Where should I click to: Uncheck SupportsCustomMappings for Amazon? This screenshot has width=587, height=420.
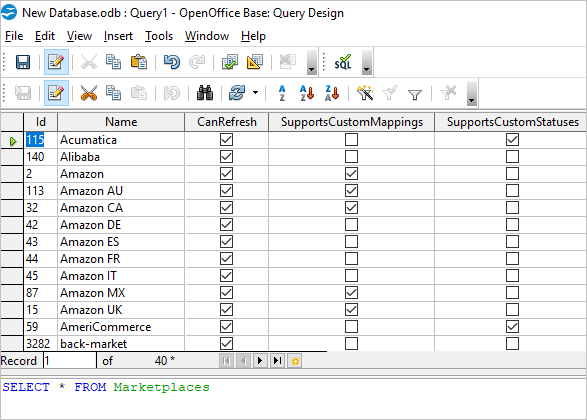(x=351, y=174)
